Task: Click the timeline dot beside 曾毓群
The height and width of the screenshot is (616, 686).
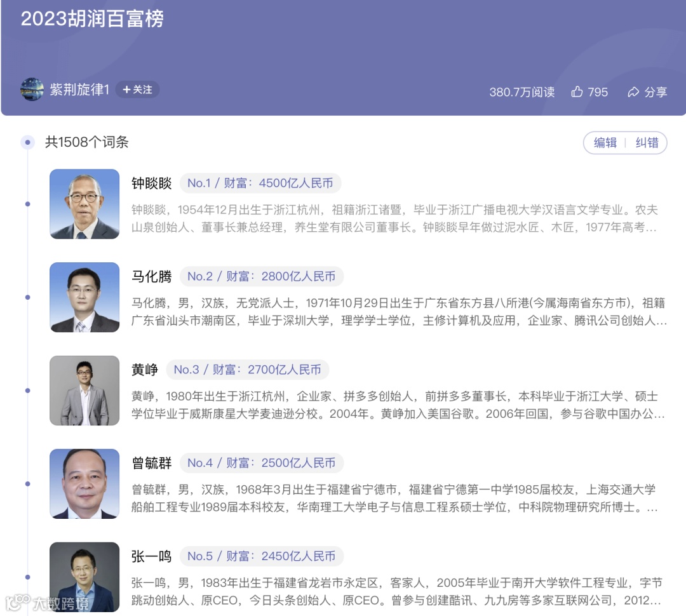Action: (27, 483)
